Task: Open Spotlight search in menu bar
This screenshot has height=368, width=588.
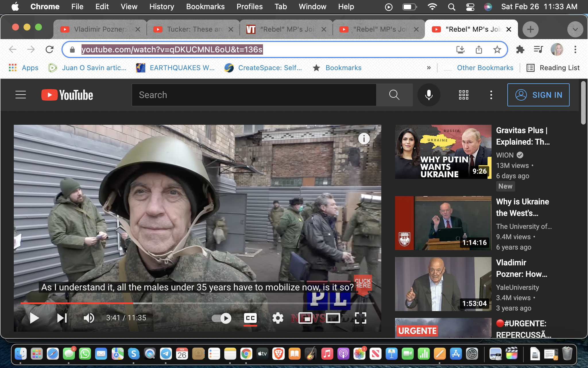Action: (452, 7)
